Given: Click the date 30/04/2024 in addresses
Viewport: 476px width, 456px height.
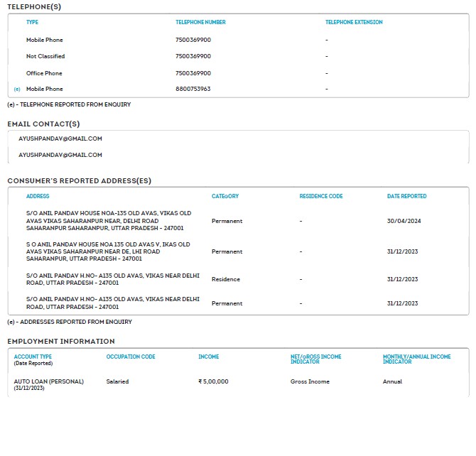Looking at the screenshot, I should coord(404,221).
